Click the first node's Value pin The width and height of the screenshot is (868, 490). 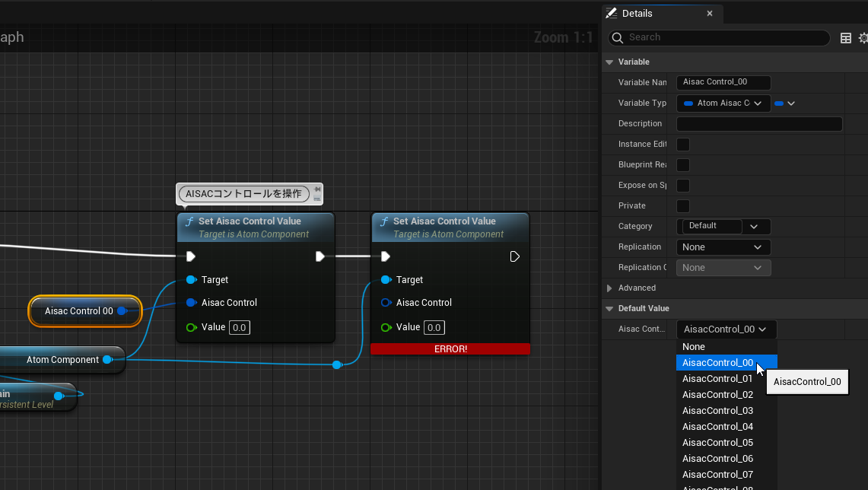click(x=192, y=327)
